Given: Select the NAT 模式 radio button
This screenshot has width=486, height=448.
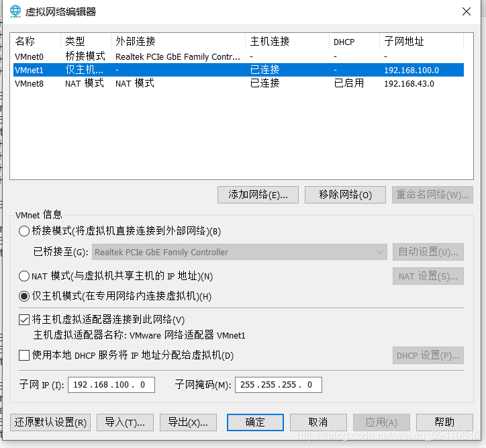Looking at the screenshot, I should coord(24,276).
